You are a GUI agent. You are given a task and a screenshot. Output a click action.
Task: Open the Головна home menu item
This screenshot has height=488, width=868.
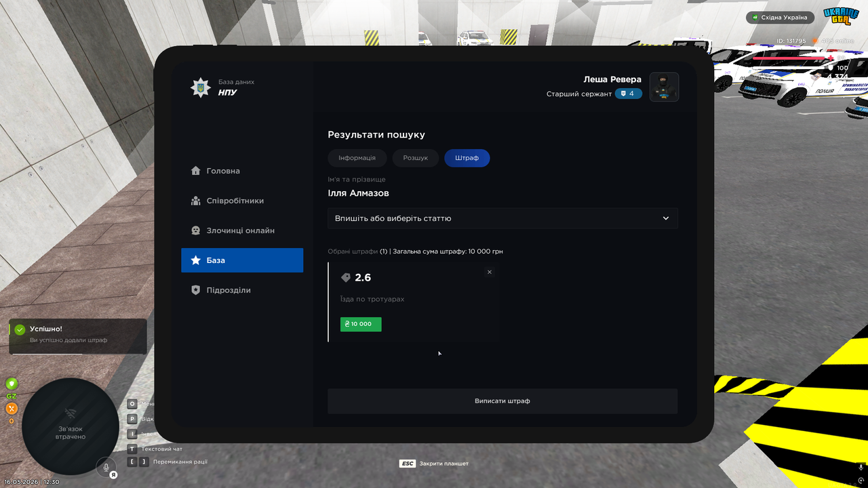pyautogui.click(x=242, y=171)
